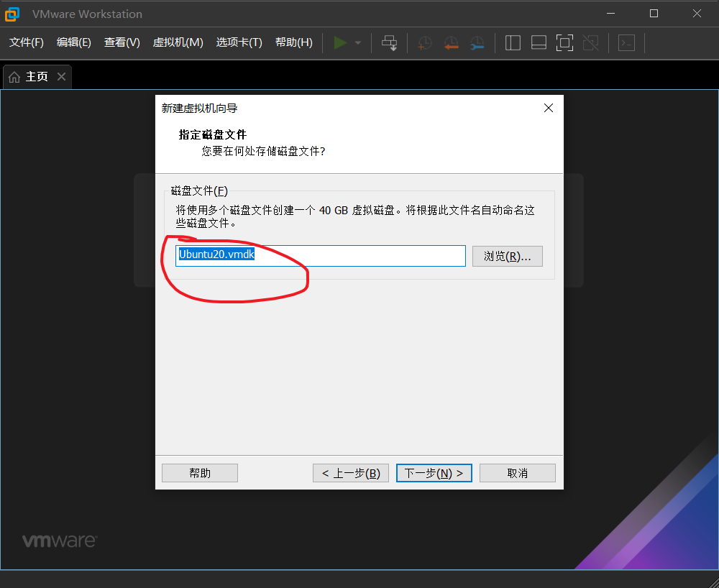This screenshot has width=719, height=588.
Task: Click the 帮助 button in the wizard
Action: tap(200, 473)
